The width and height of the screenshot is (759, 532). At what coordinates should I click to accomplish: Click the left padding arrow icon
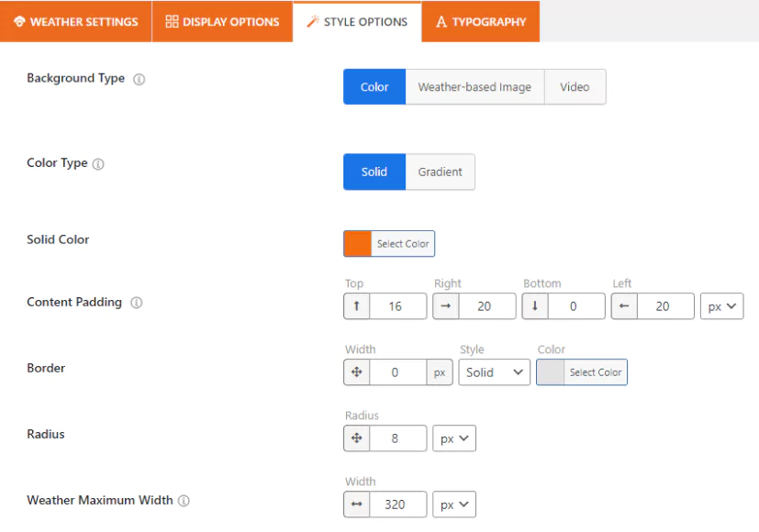(624, 306)
